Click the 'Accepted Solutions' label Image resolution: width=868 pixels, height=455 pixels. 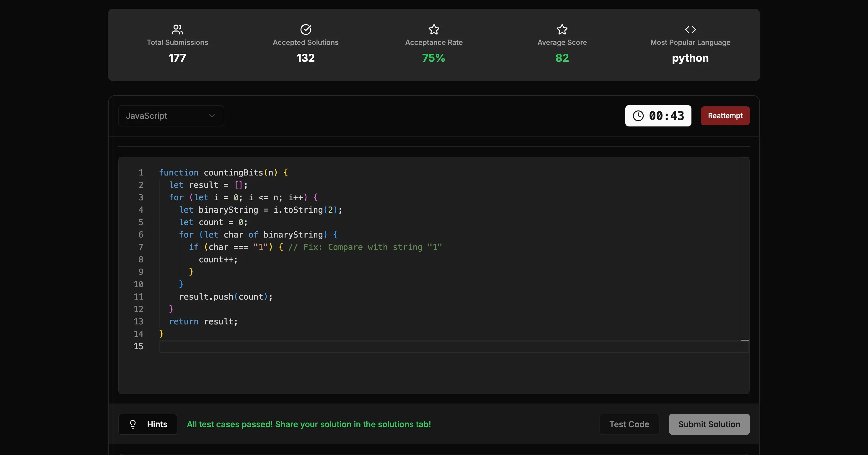(306, 43)
